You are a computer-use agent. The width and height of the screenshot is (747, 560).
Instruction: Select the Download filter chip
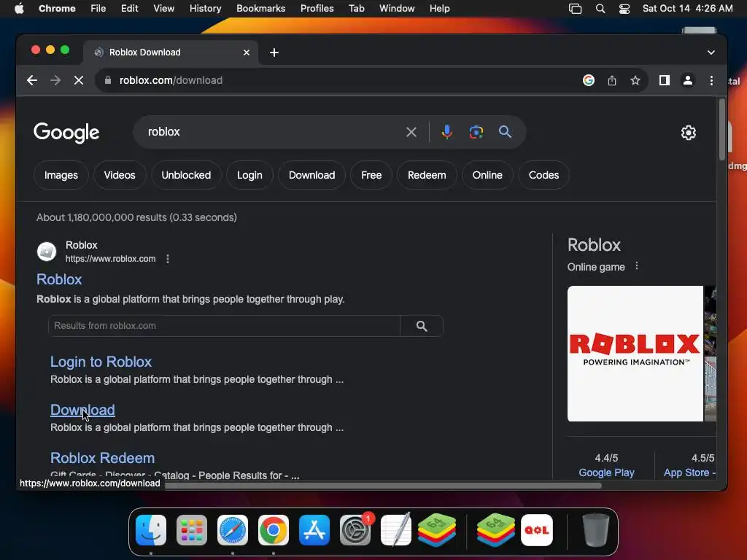311,175
